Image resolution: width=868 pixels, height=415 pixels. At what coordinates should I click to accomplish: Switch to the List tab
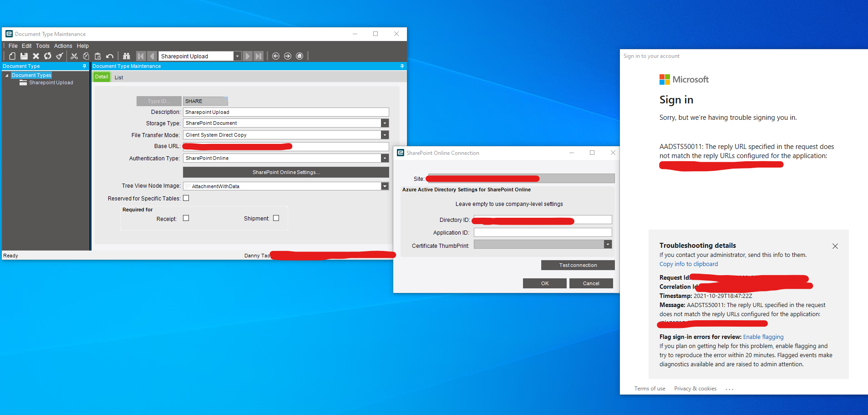pos(119,77)
